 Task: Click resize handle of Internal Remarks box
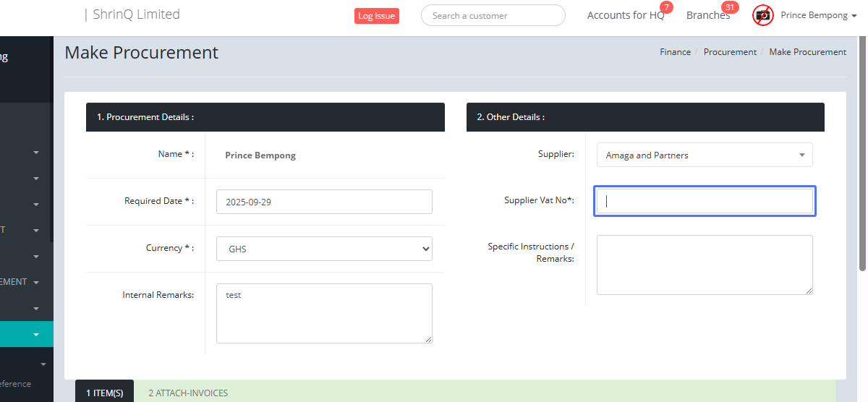click(x=428, y=339)
